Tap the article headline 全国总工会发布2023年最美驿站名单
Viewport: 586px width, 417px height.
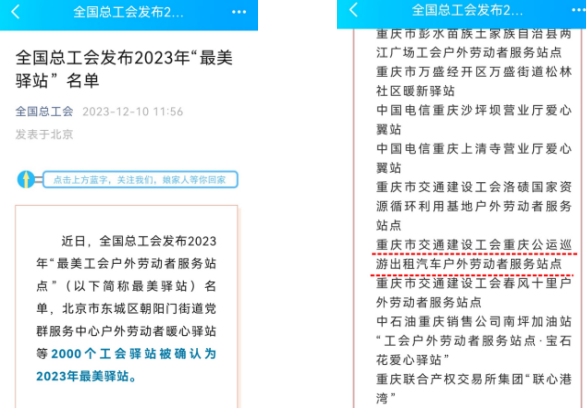124,69
